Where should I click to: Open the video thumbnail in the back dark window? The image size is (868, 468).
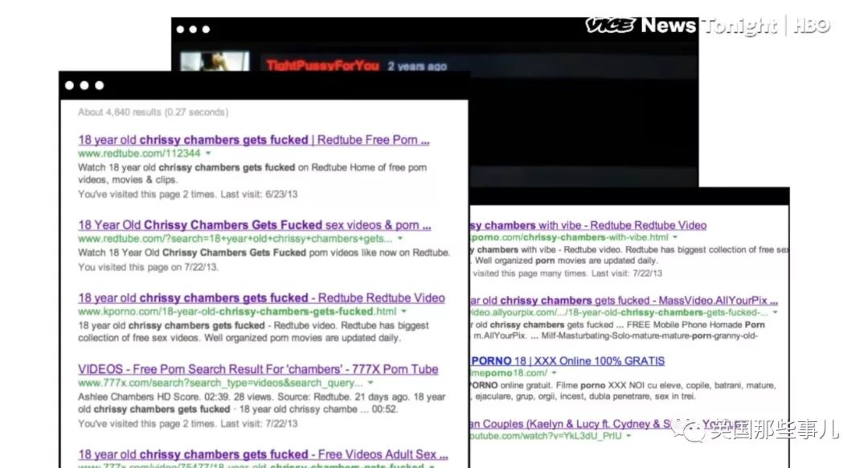[x=215, y=61]
